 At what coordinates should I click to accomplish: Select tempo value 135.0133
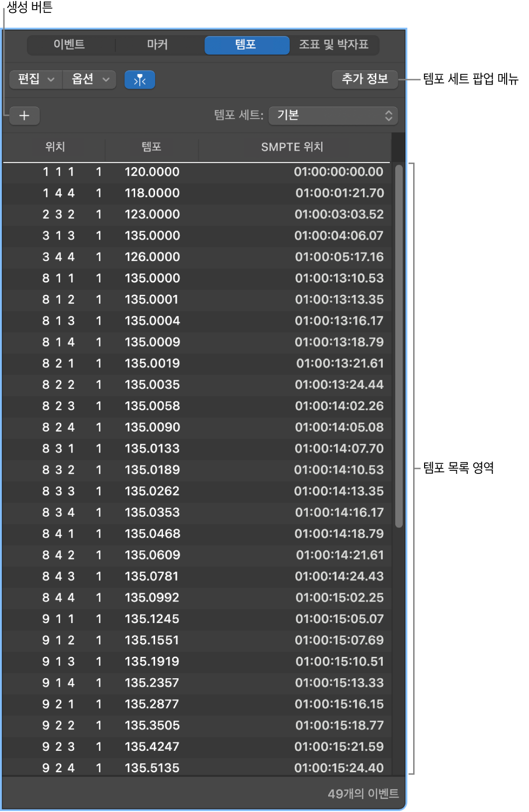coord(152,449)
